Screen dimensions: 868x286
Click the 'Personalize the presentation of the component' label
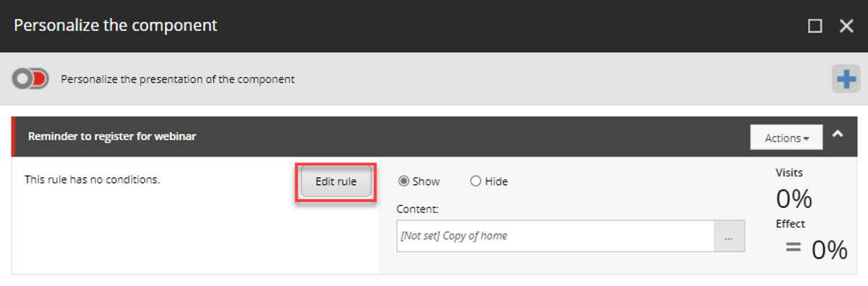(x=178, y=79)
